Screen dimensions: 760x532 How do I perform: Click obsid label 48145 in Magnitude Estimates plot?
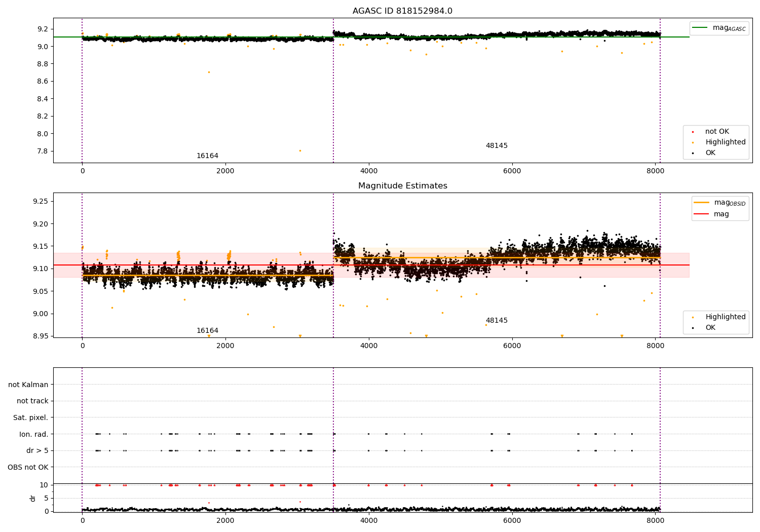(497, 321)
